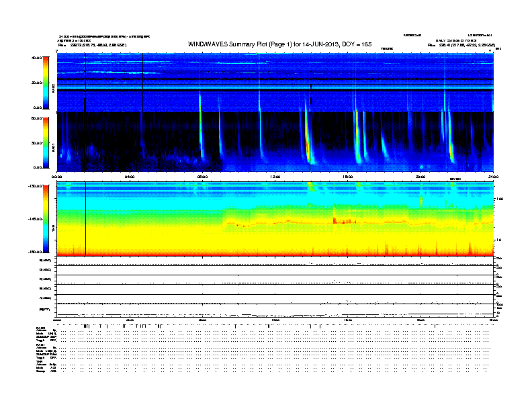Viewport: 532px width, 411px height.
Task: Click the 10 frequency label right of TNR panel
Action: pyautogui.click(x=498, y=240)
